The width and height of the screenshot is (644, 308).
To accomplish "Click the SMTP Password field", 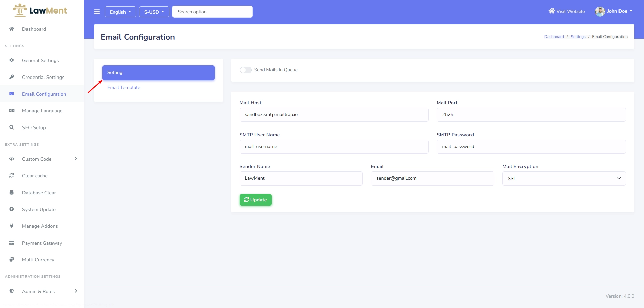I will (x=531, y=147).
